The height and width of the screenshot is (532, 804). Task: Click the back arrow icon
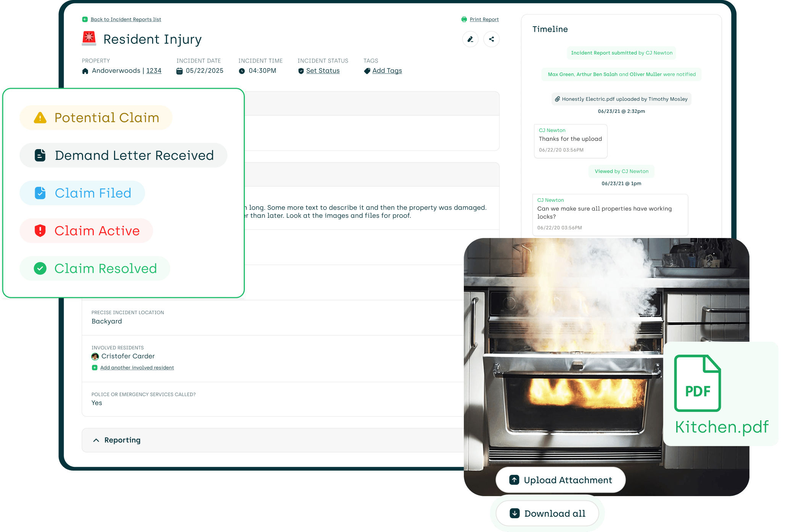click(85, 19)
